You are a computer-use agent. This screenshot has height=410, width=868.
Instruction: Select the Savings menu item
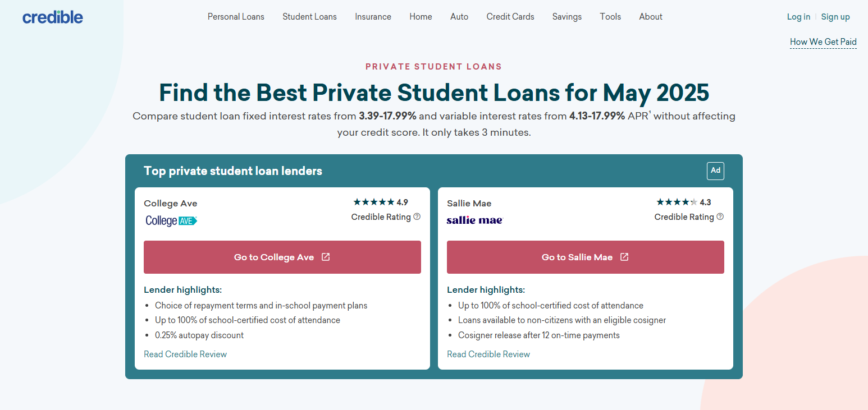click(x=567, y=17)
